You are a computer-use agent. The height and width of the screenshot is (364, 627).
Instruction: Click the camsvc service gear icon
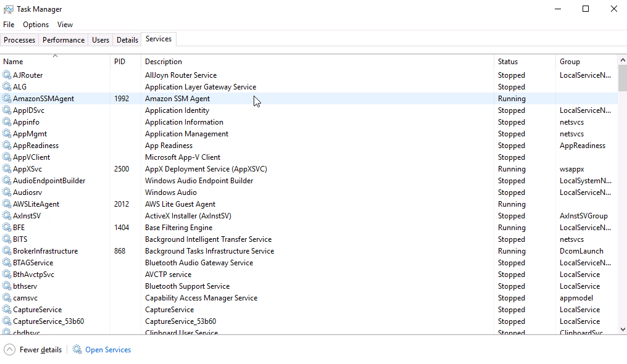point(7,297)
